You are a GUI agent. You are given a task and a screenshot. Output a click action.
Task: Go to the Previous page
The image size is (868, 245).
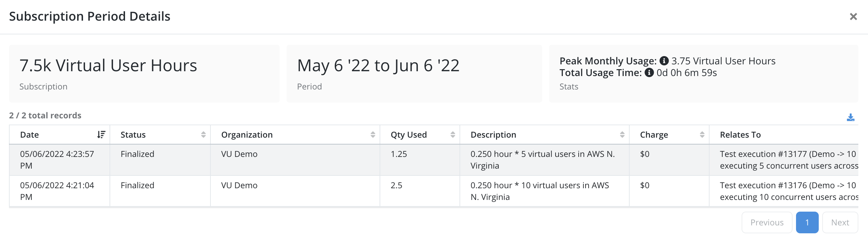click(x=767, y=223)
